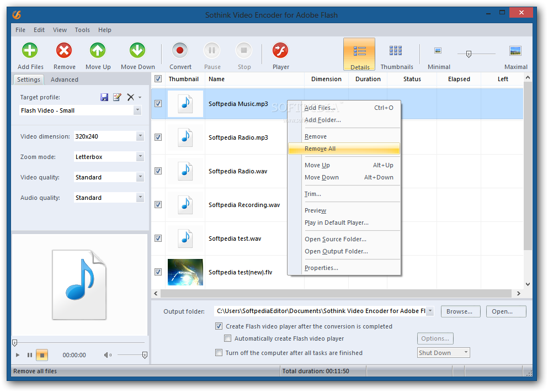
Task: Click pause in the preview player
Action: pyautogui.click(x=30, y=355)
